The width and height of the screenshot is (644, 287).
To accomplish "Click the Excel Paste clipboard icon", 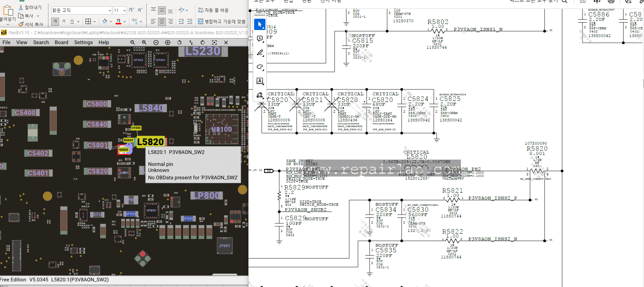I will pyautogui.click(x=8, y=10).
